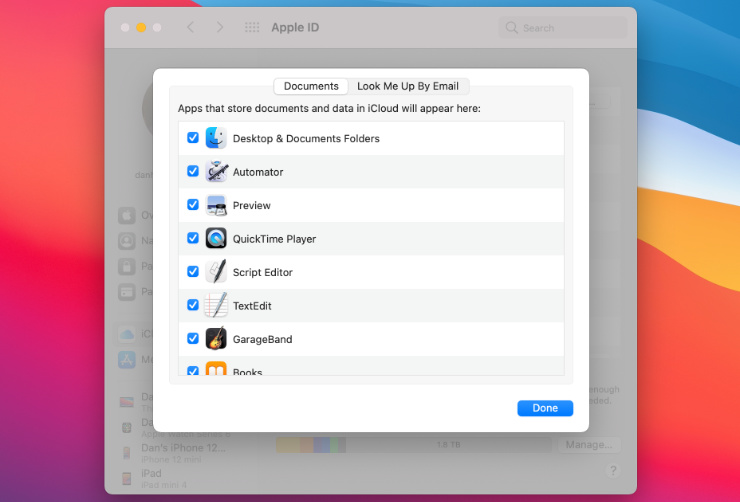Click the Mac device icon in sidebar
Viewport: 740px width, 502px height.
(126, 402)
